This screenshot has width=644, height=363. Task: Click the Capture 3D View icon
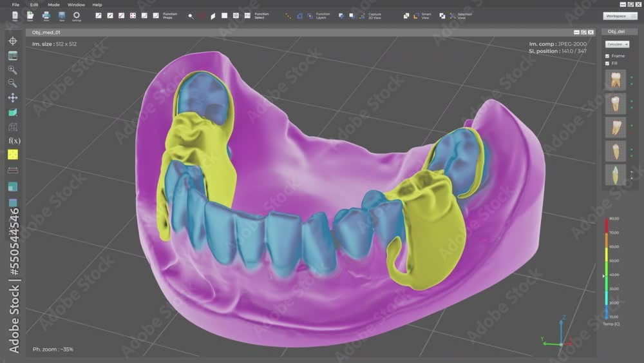click(362, 16)
